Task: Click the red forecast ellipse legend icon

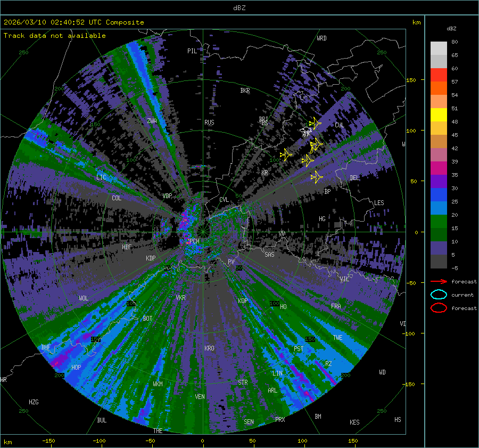Action: (x=439, y=308)
